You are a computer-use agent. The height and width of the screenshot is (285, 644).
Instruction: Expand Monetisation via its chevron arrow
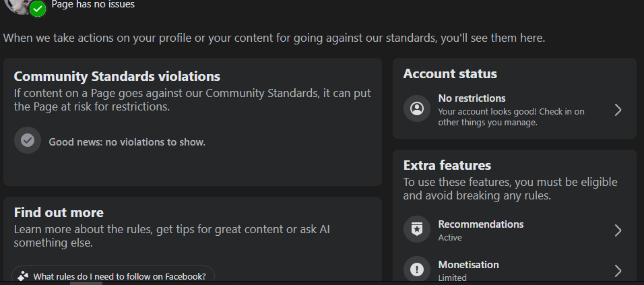coord(618,271)
